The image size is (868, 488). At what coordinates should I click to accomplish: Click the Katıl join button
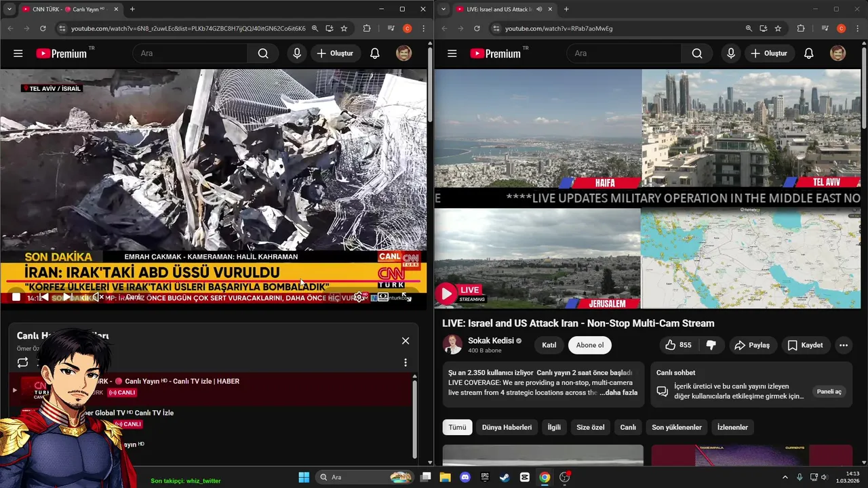[549, 345]
